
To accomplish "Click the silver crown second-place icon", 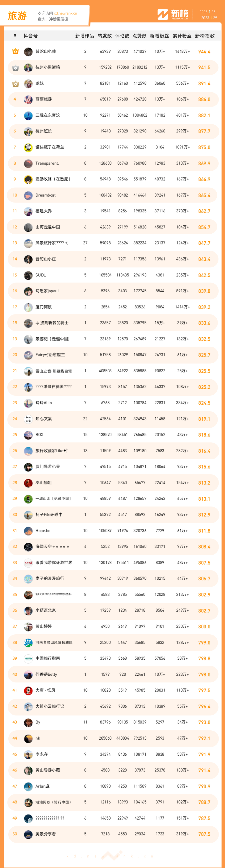I will coord(15,68).
